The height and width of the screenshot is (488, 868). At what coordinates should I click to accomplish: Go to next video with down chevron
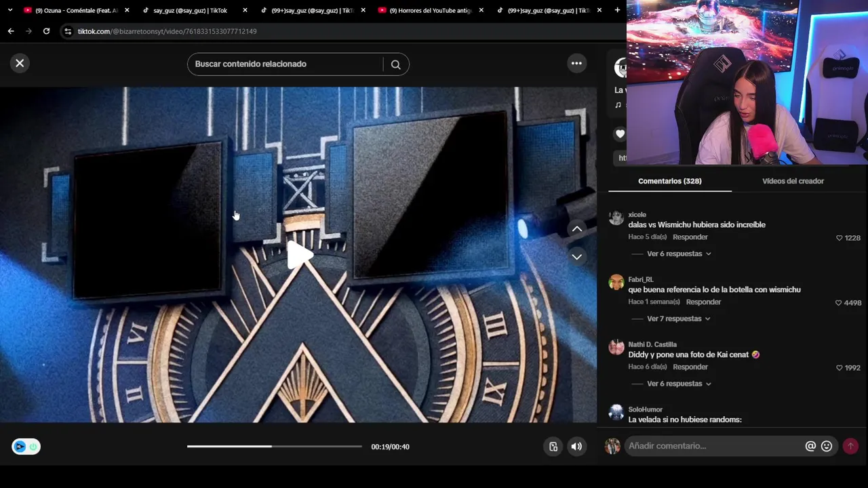(x=576, y=256)
